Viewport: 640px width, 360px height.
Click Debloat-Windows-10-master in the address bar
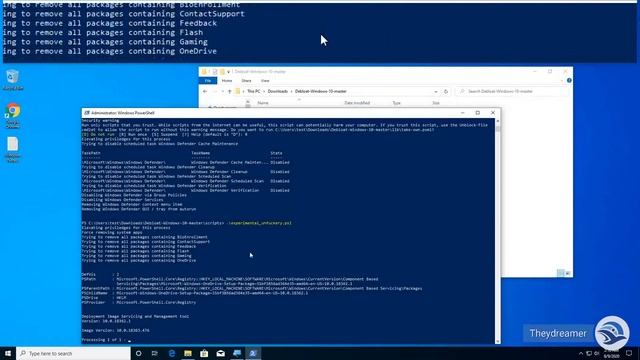pos(321,91)
